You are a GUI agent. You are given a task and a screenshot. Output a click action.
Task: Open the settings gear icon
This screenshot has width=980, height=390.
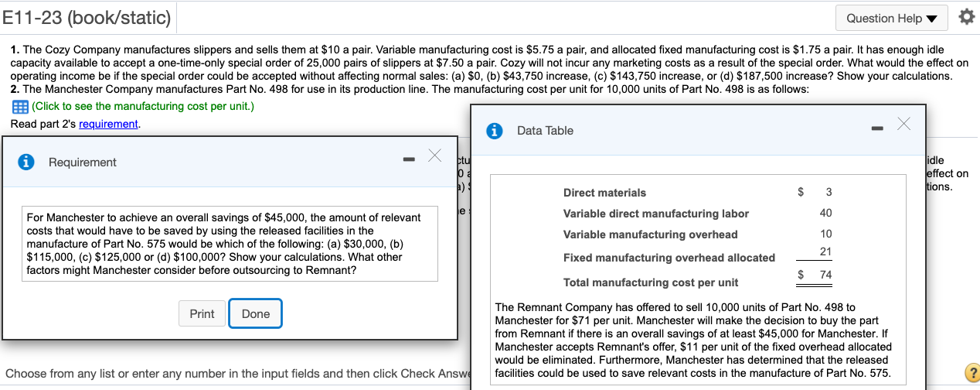pyautogui.click(x=967, y=18)
